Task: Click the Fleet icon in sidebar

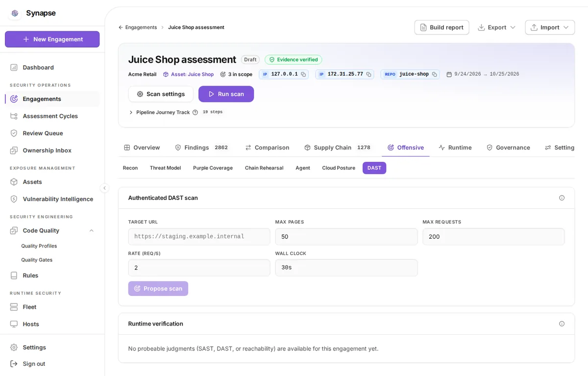Action: point(14,307)
